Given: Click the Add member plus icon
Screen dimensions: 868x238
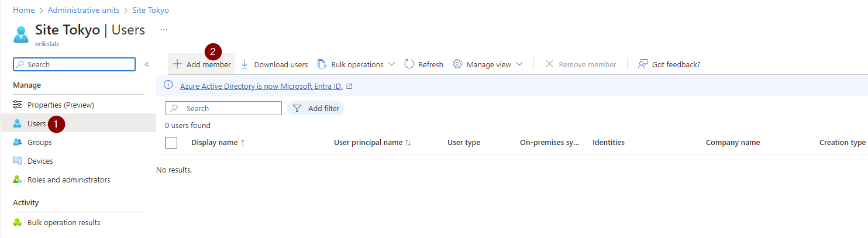Looking at the screenshot, I should [177, 64].
